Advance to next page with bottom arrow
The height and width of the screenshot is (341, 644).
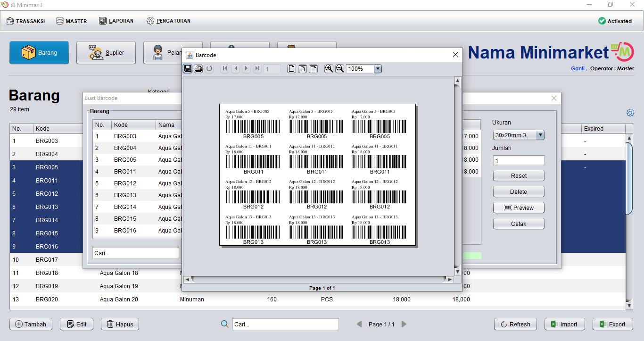tap(404, 324)
